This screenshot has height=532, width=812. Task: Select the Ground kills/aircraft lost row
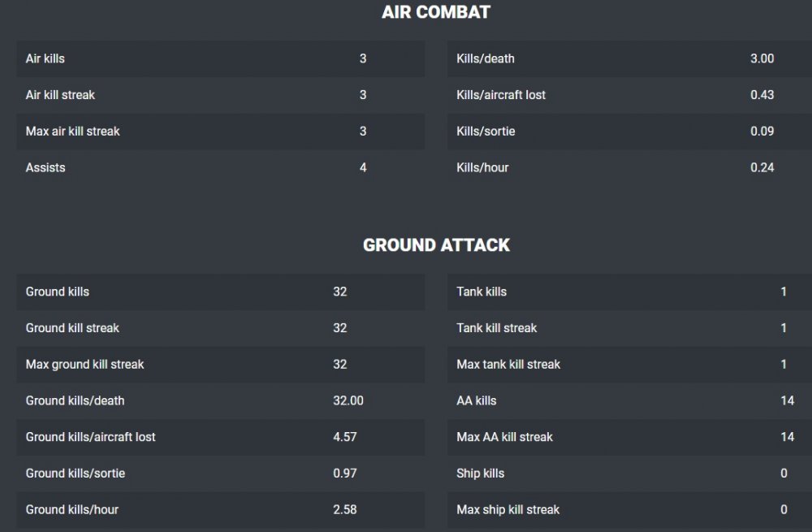point(220,437)
